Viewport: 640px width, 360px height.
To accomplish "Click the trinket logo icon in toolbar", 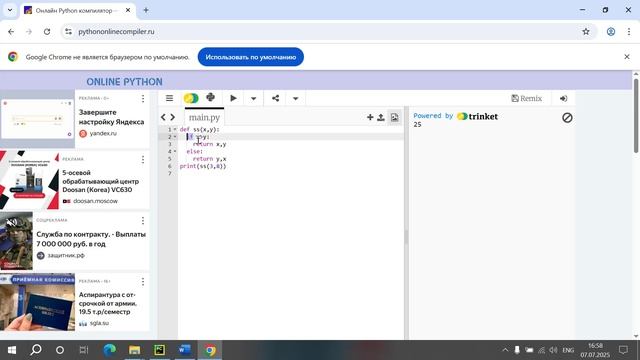I will tap(191, 98).
